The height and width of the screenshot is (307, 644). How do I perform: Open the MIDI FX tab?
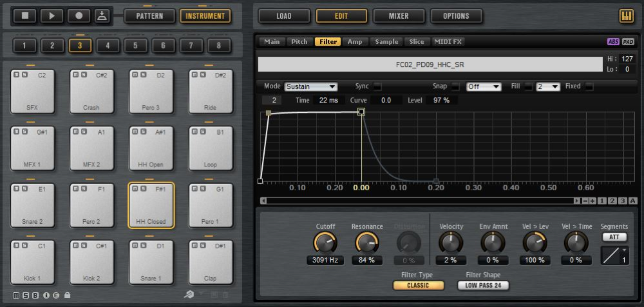click(448, 42)
